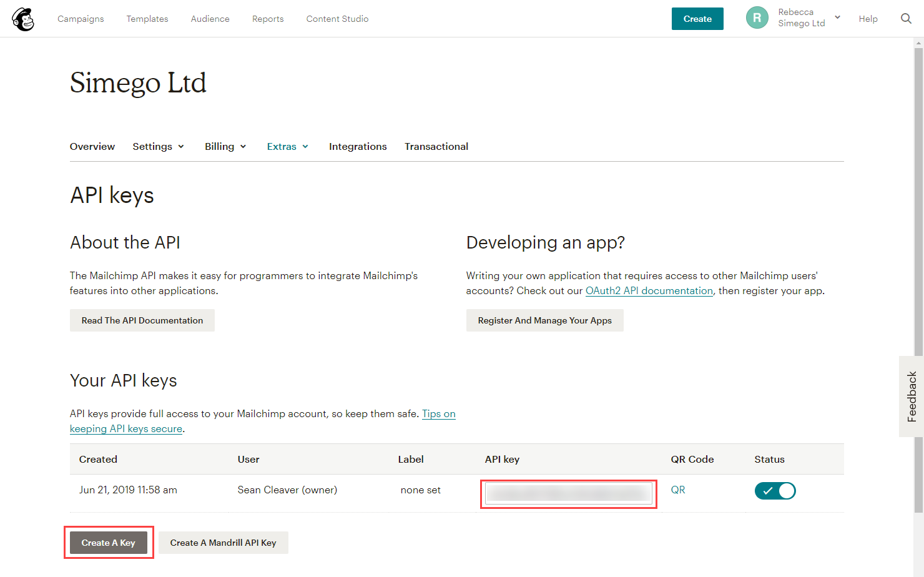924x577 pixels.
Task: Toggle the API key status switch
Action: 775,491
